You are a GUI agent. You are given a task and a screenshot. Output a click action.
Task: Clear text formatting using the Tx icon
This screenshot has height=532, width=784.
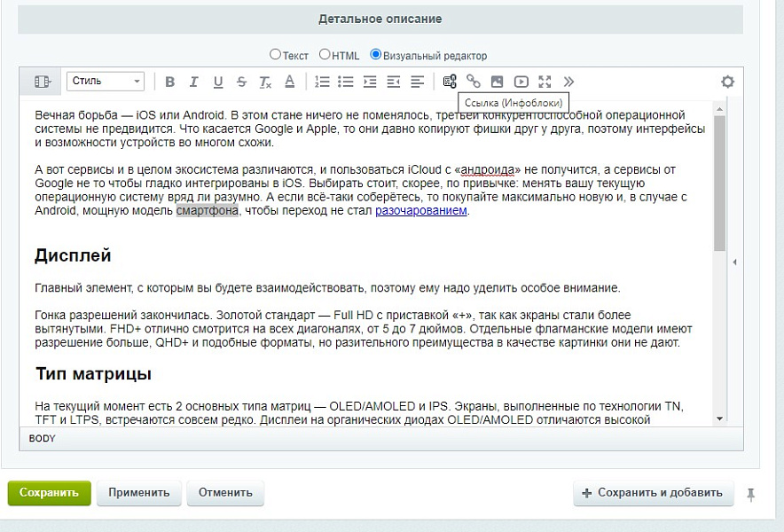[264, 82]
